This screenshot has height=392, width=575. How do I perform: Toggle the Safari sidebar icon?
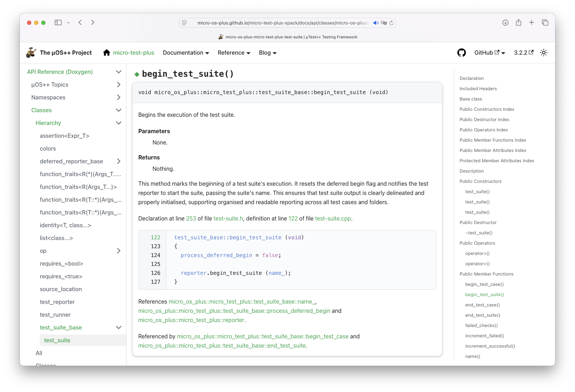(x=58, y=22)
